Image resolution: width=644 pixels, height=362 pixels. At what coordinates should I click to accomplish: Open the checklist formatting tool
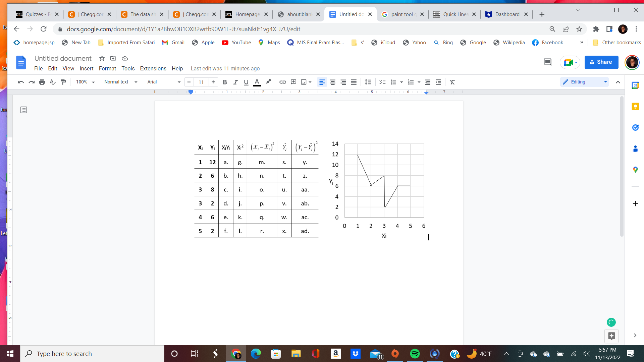pyautogui.click(x=382, y=82)
